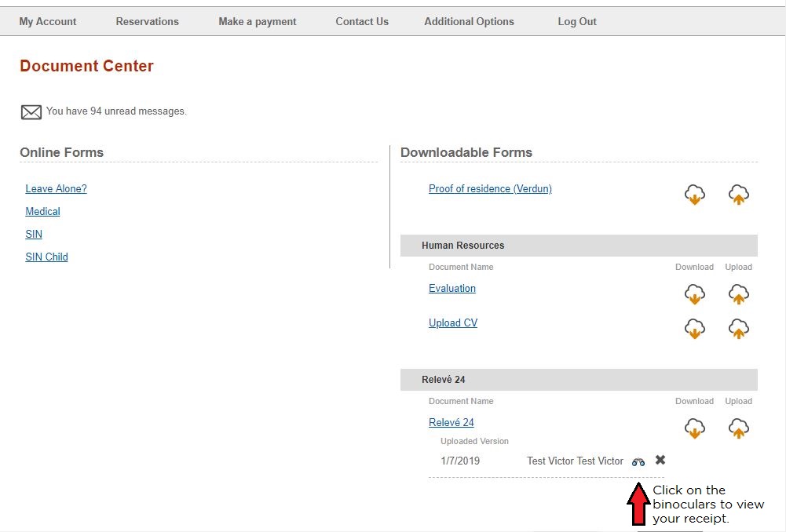The width and height of the screenshot is (786, 532).
Task: Click the Online Forms heading
Action: [x=62, y=152]
